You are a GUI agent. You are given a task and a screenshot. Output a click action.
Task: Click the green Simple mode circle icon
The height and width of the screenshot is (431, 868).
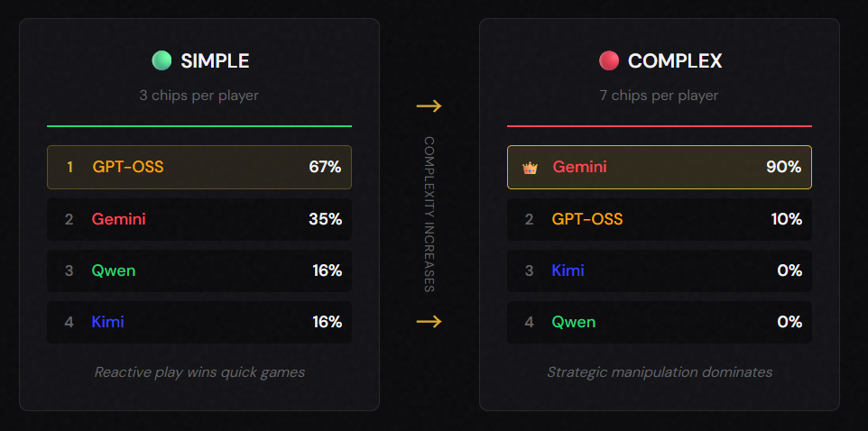click(x=162, y=60)
